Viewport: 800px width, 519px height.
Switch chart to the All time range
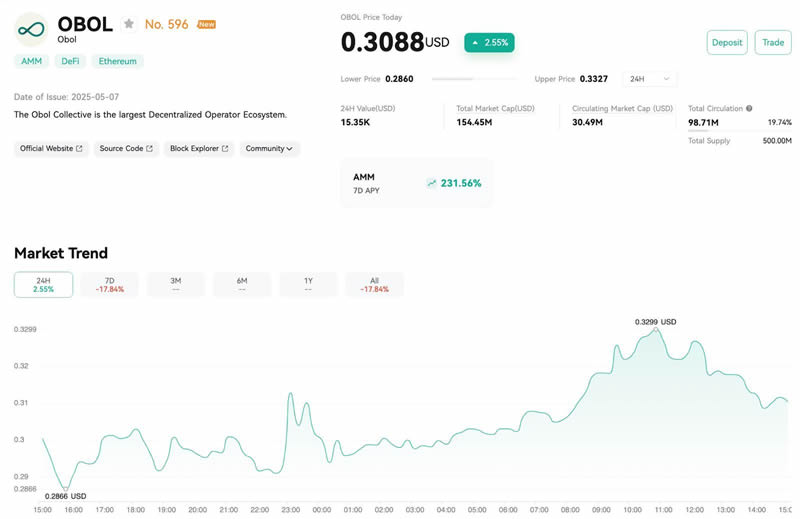click(374, 285)
